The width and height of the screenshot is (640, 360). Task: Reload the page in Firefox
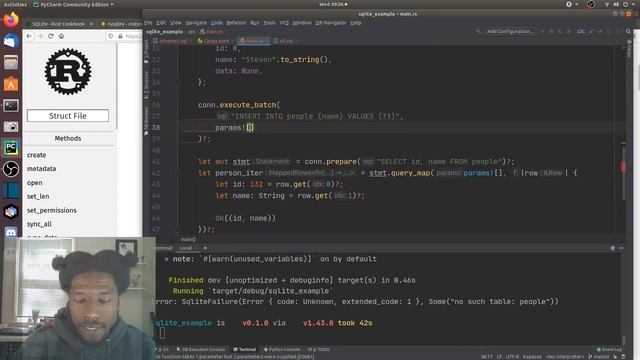[x=51, y=36]
